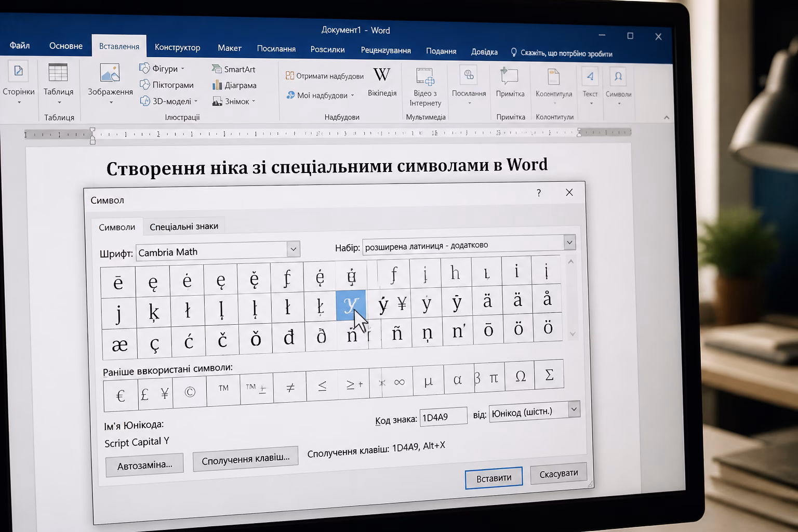This screenshot has height=532, width=798.
Task: Expand the Зображення dropdown arrow
Action: pos(111,102)
